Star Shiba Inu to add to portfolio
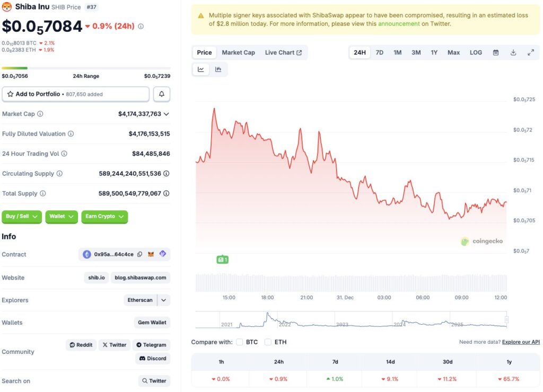 point(11,94)
